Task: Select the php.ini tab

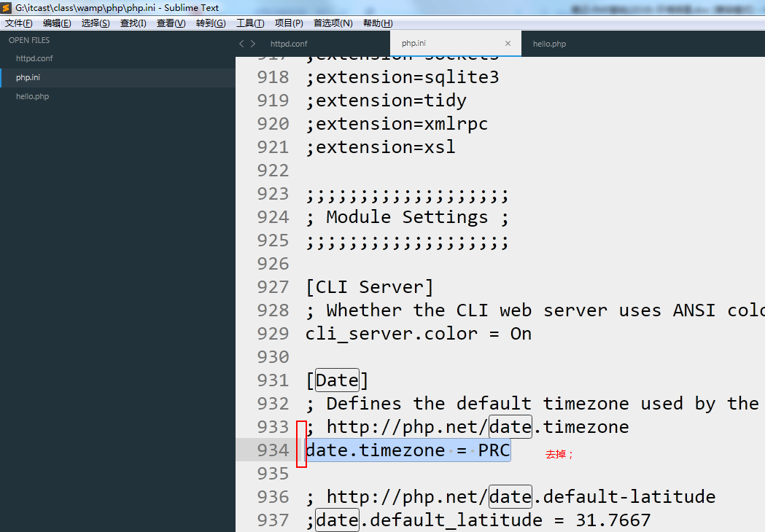Action: [456, 44]
